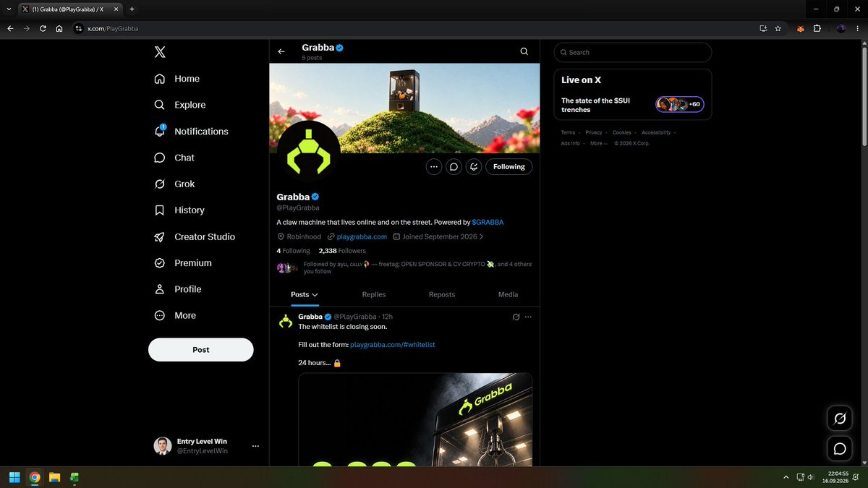This screenshot has width=868, height=488.
Task: Reload the page in Chrome
Action: click(43, 28)
